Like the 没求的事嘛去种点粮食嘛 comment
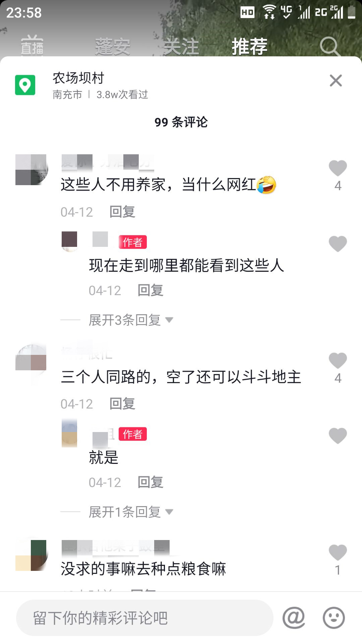362x644 pixels. point(338,552)
